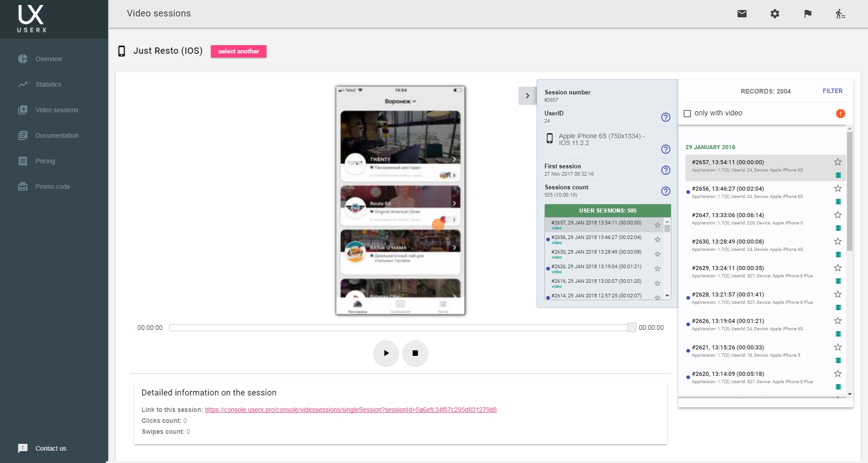The width and height of the screenshot is (868, 463).
Task: Star record #2621 13:15:26
Action: tap(838, 347)
